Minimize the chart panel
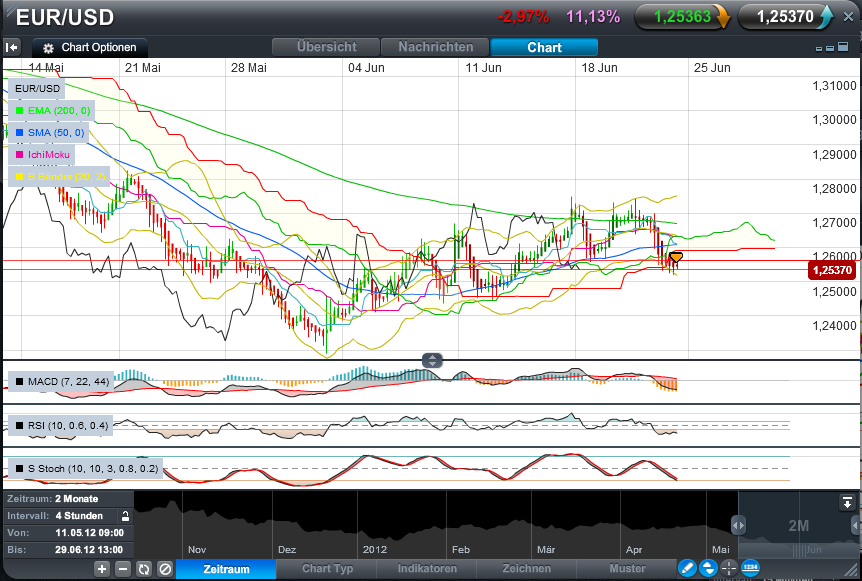862x581 pixels. (819, 48)
